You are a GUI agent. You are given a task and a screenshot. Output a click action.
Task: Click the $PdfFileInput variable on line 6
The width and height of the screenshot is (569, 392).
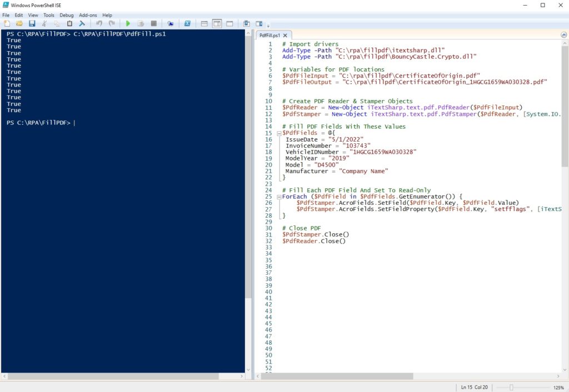pyautogui.click(x=305, y=76)
